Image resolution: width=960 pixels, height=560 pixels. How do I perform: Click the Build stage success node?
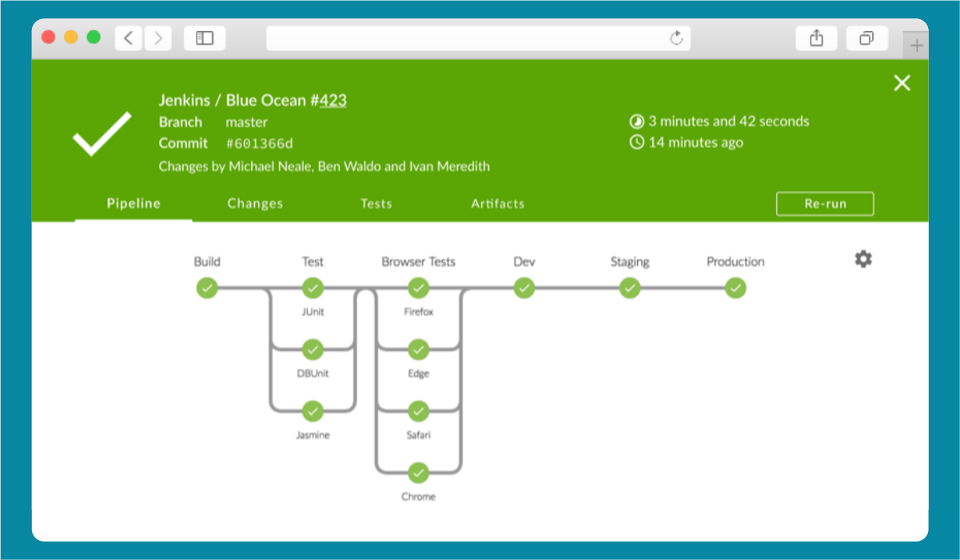pos(207,288)
